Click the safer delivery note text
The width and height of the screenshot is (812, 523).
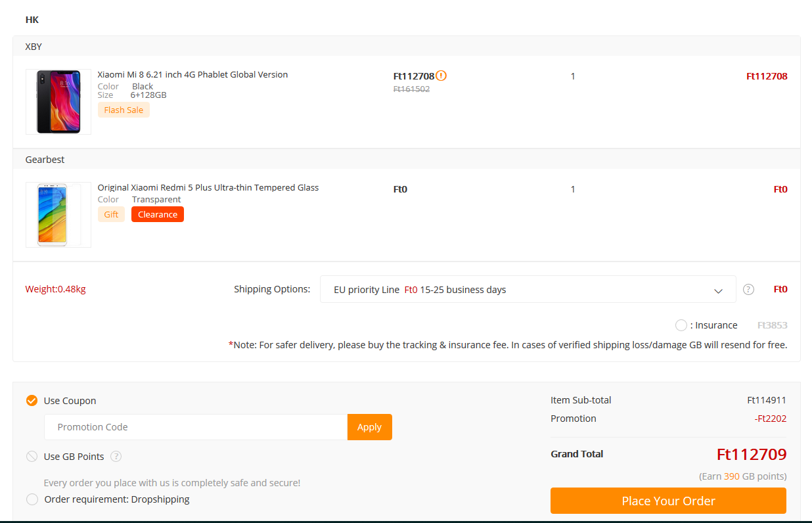pyautogui.click(x=507, y=344)
